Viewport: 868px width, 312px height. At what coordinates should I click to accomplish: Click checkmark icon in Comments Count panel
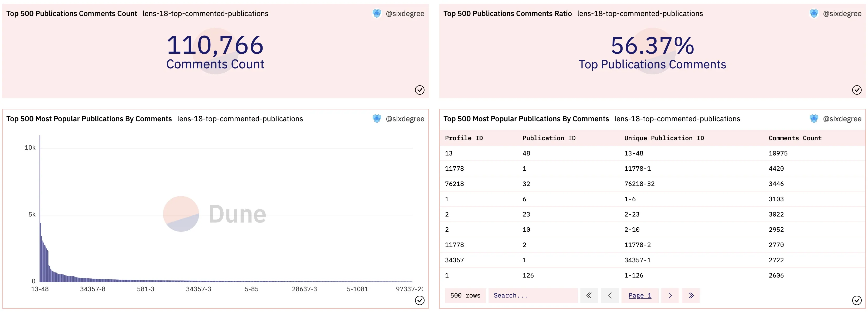pos(420,90)
